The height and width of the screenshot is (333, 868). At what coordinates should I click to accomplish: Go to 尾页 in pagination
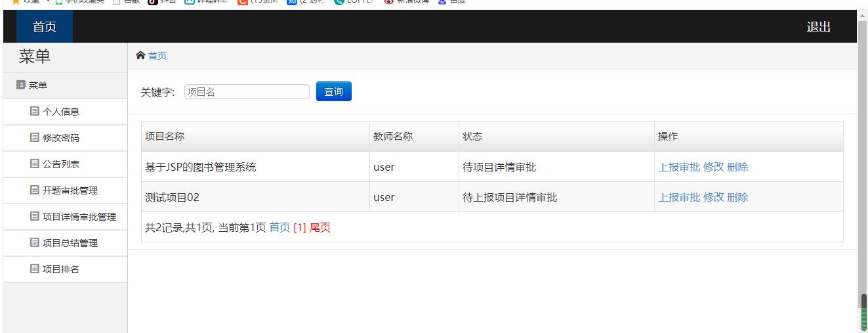click(320, 227)
